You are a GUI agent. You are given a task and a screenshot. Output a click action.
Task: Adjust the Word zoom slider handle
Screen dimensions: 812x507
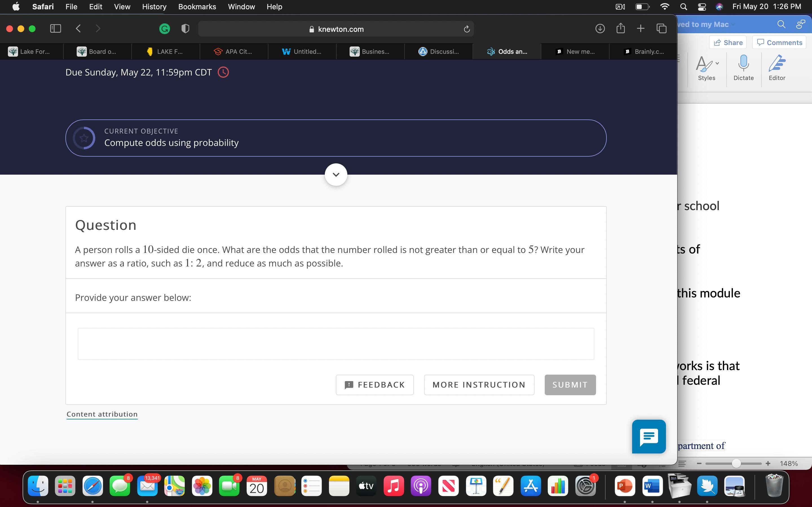736,463
